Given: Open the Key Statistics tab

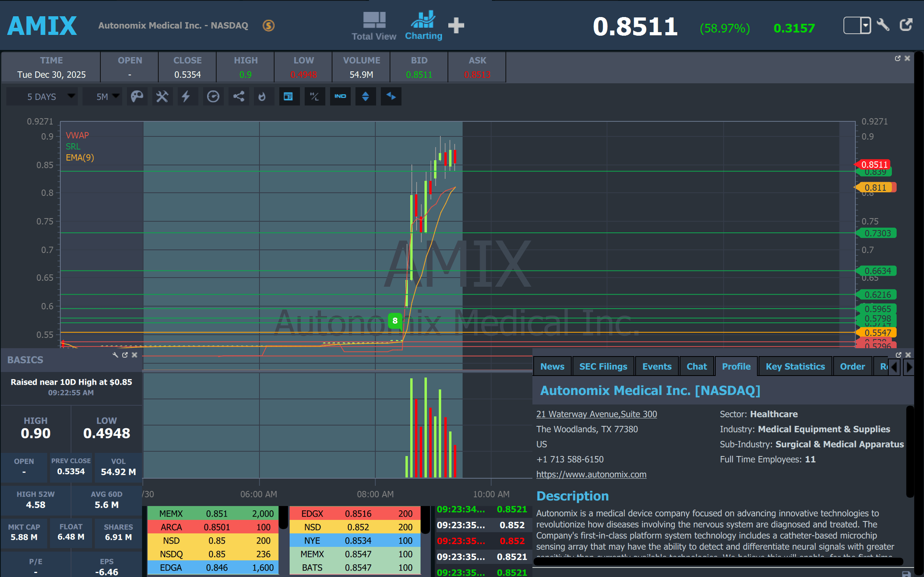Looking at the screenshot, I should click(795, 366).
